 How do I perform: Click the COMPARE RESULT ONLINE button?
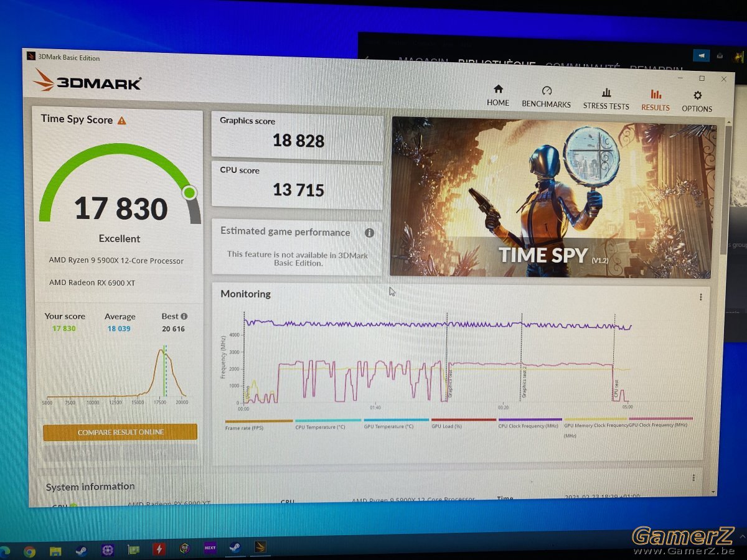tap(120, 432)
